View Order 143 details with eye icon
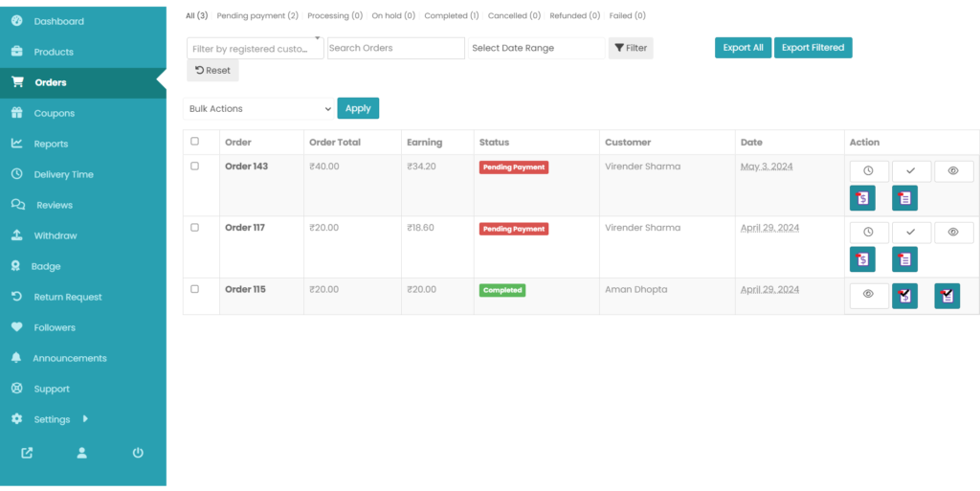The height and width of the screenshot is (491, 980). click(954, 170)
